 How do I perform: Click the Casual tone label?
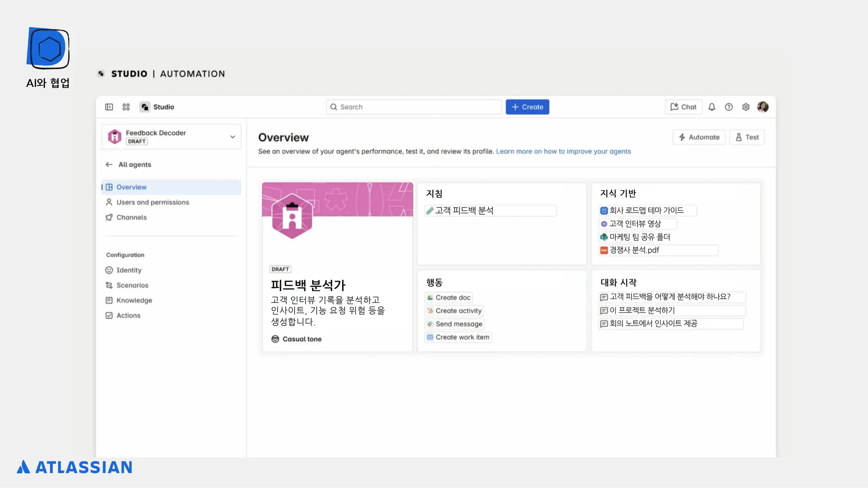(x=302, y=339)
